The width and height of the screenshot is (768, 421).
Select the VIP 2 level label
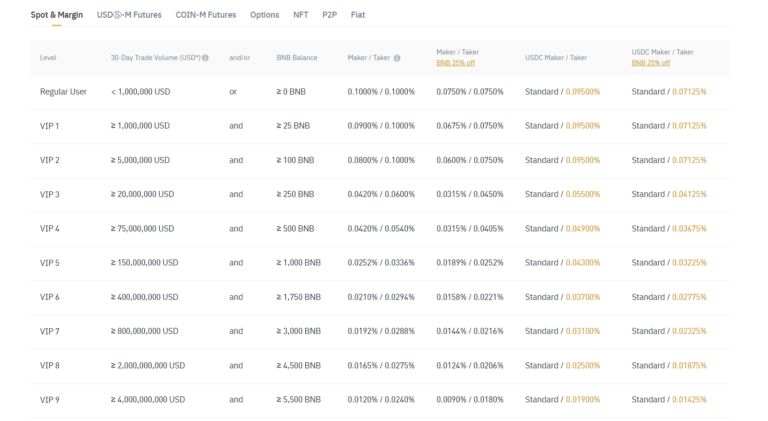click(x=49, y=160)
